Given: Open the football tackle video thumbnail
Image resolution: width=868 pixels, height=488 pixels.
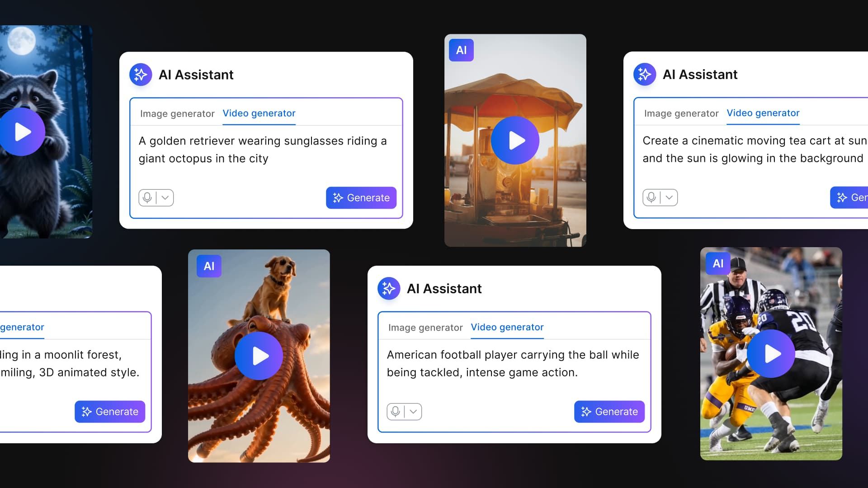Looking at the screenshot, I should 771,354.
